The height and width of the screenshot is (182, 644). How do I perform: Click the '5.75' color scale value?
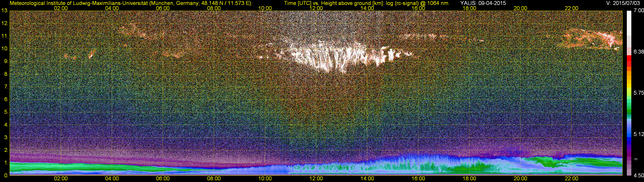pyautogui.click(x=638, y=93)
